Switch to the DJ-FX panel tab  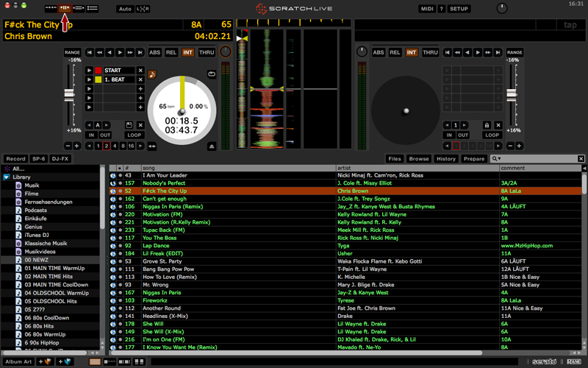[60, 158]
